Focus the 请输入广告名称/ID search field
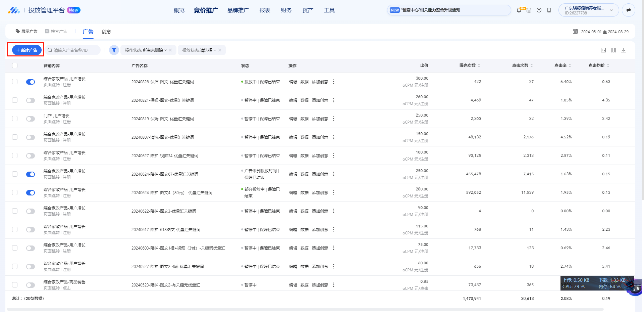 point(73,50)
